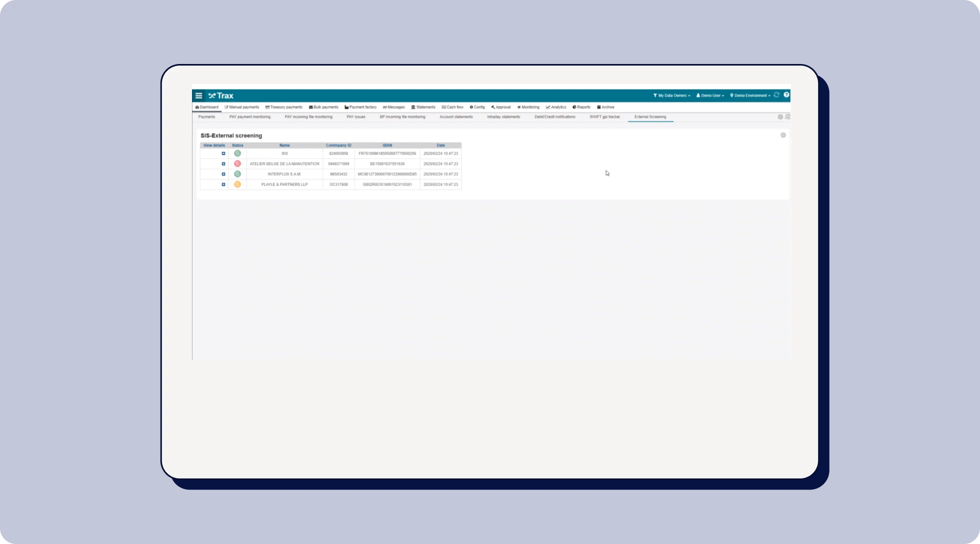Expand details of INTERPLUS S.A.M. row

tap(223, 174)
